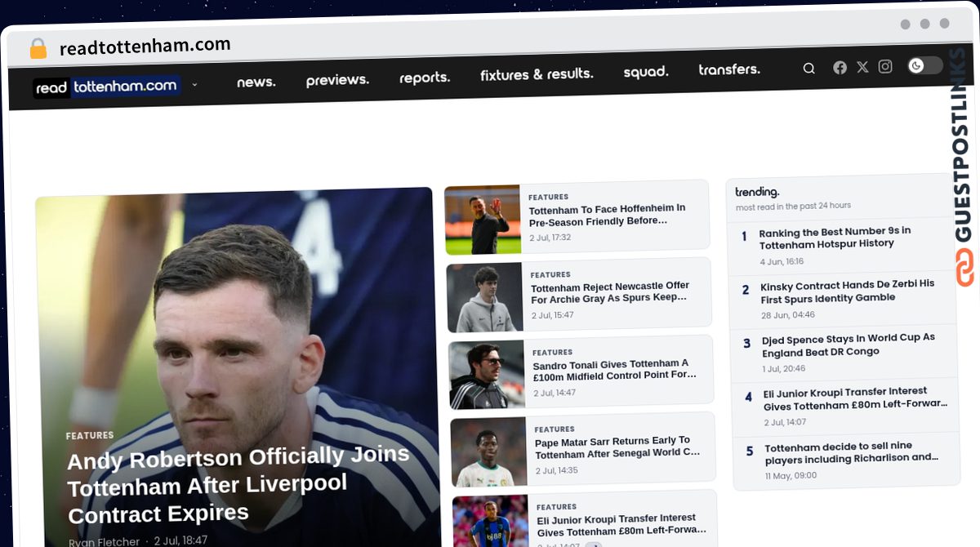980x547 pixels.
Task: Open the Instagram icon
Action: tap(885, 66)
